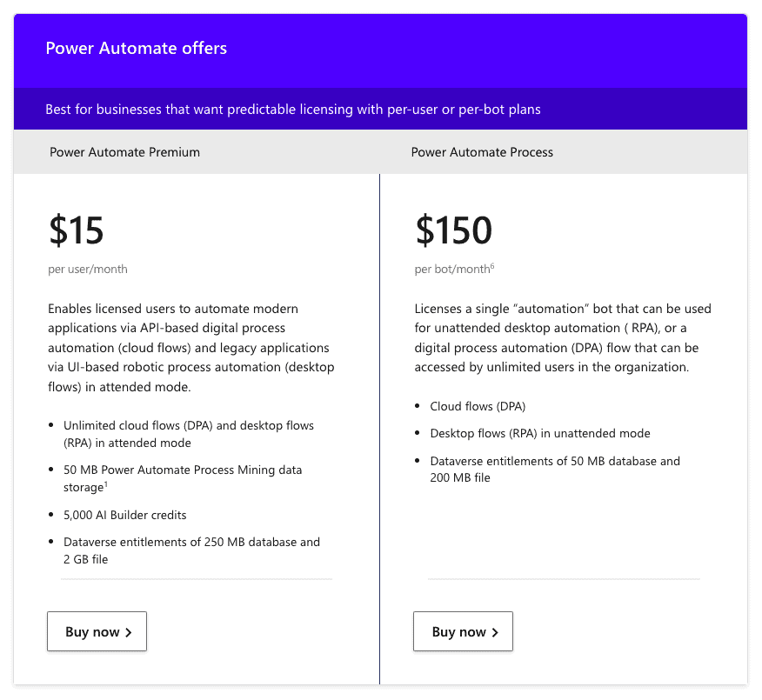Select the Power Automate Premium column header
Viewport: 762px width, 700px height.
click(x=124, y=151)
